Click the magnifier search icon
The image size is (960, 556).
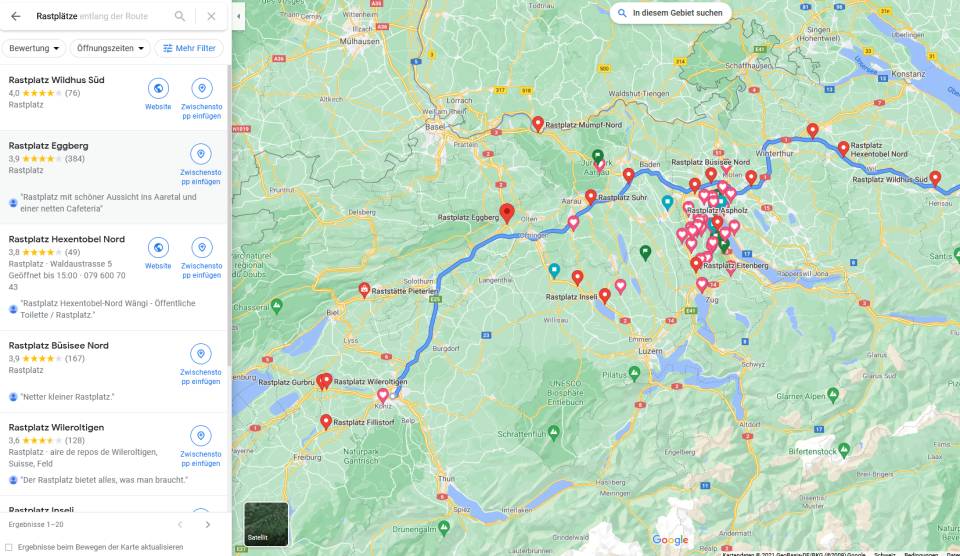(x=180, y=16)
